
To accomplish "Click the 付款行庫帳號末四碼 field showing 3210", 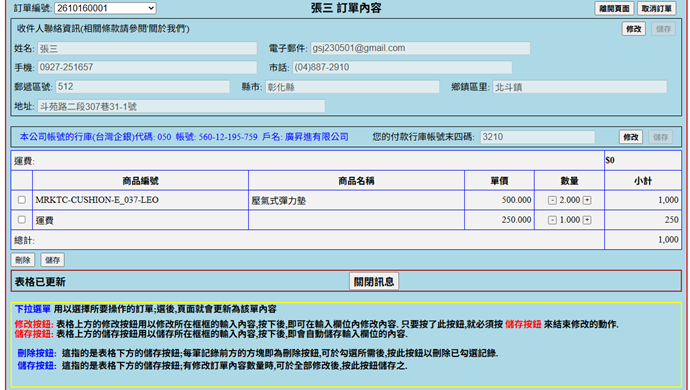I will point(537,137).
